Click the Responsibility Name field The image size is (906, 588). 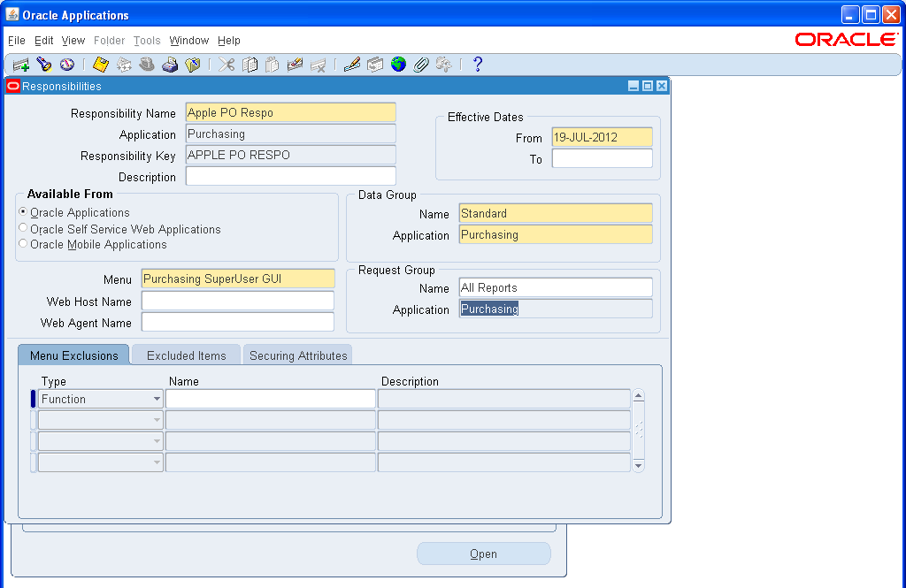click(290, 112)
